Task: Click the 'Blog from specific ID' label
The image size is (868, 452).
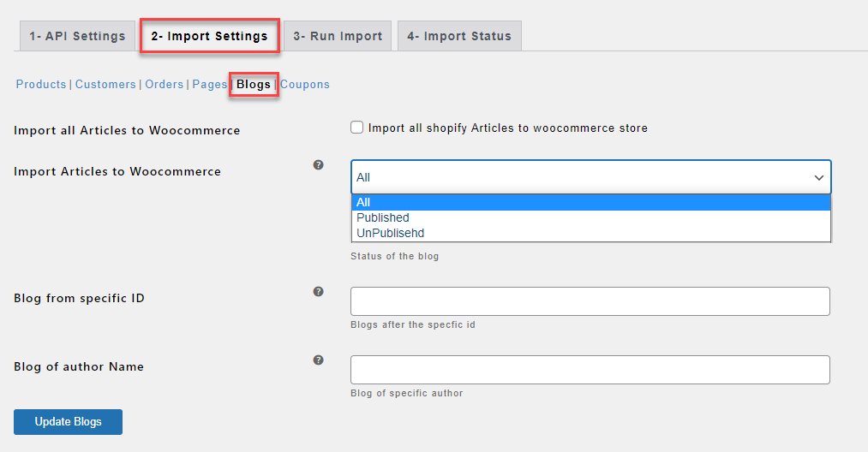Action: (79, 298)
